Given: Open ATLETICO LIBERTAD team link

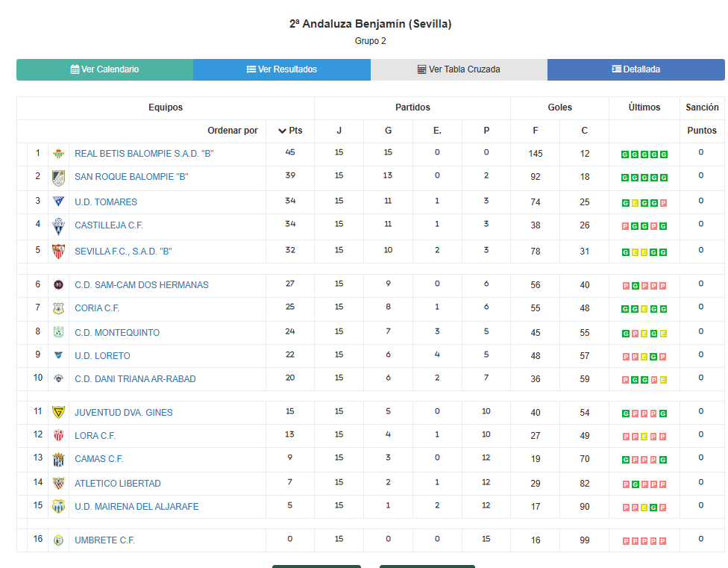Looking at the screenshot, I should click(x=117, y=484).
